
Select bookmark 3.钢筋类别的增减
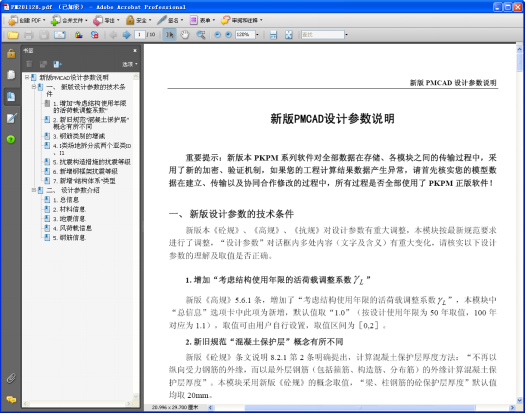click(79, 136)
